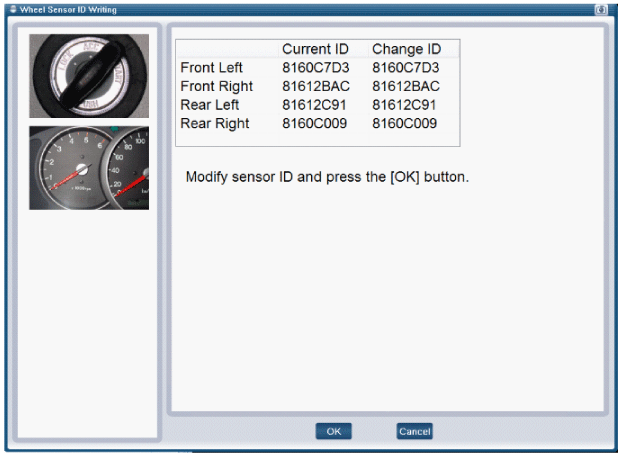
Task: Click the Front Right row label
Action: pos(217,86)
